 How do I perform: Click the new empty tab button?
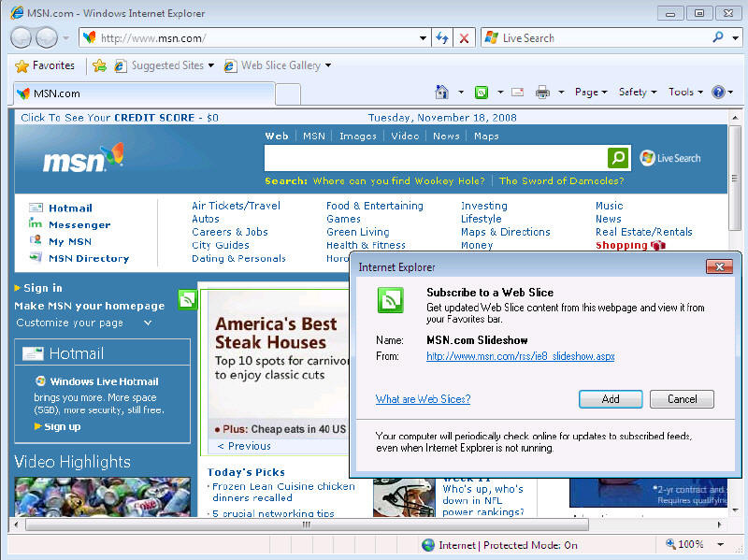click(288, 94)
